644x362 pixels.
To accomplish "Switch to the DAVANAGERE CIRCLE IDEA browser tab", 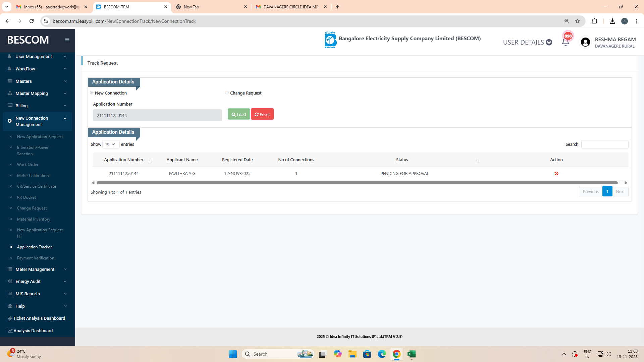I will (290, 7).
